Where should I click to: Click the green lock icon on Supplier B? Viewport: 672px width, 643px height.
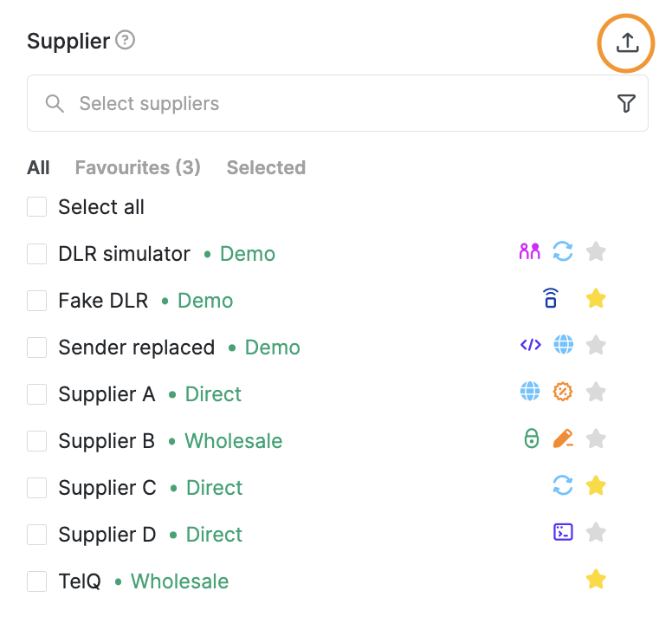(532, 438)
